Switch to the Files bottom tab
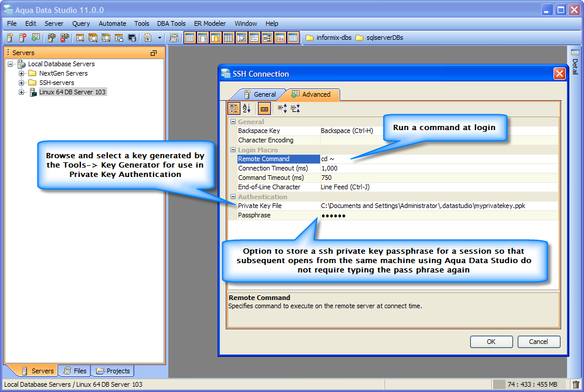This screenshot has width=584, height=392. (x=75, y=371)
